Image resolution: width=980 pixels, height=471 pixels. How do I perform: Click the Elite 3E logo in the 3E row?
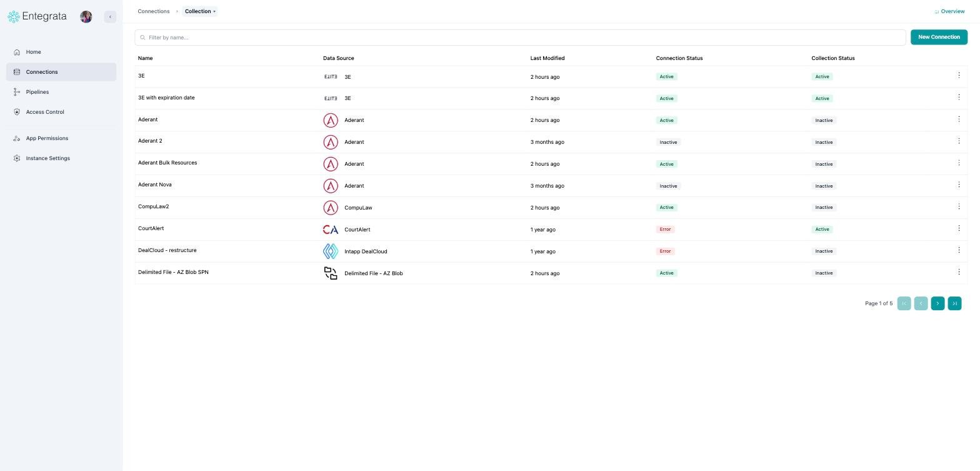point(331,77)
